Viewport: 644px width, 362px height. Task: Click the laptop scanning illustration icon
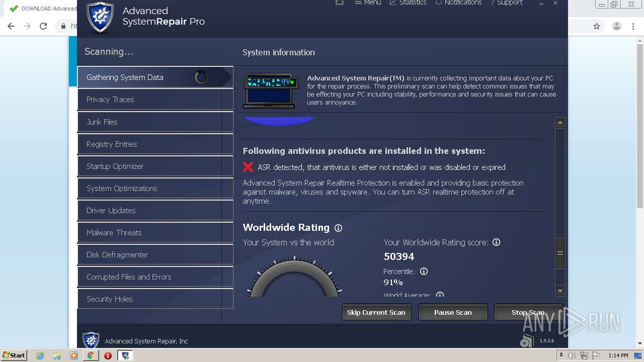[271, 90]
